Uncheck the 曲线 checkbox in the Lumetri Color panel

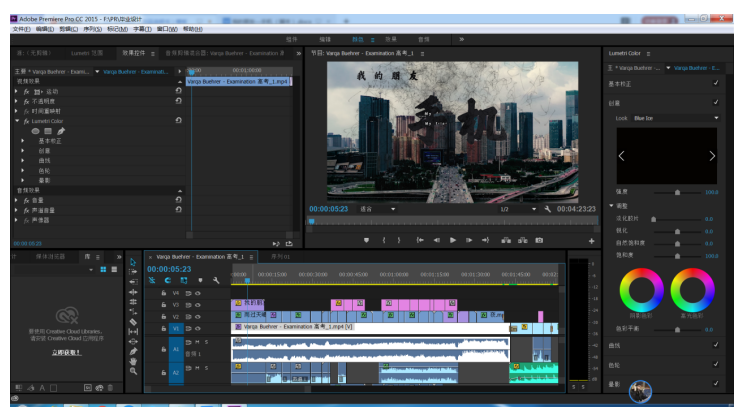[x=716, y=345]
